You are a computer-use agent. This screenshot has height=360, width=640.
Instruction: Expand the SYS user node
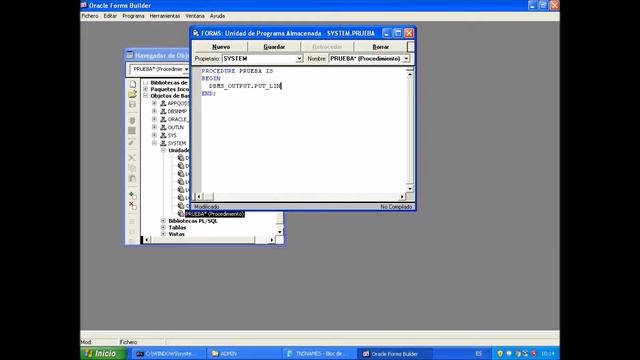[x=154, y=135]
